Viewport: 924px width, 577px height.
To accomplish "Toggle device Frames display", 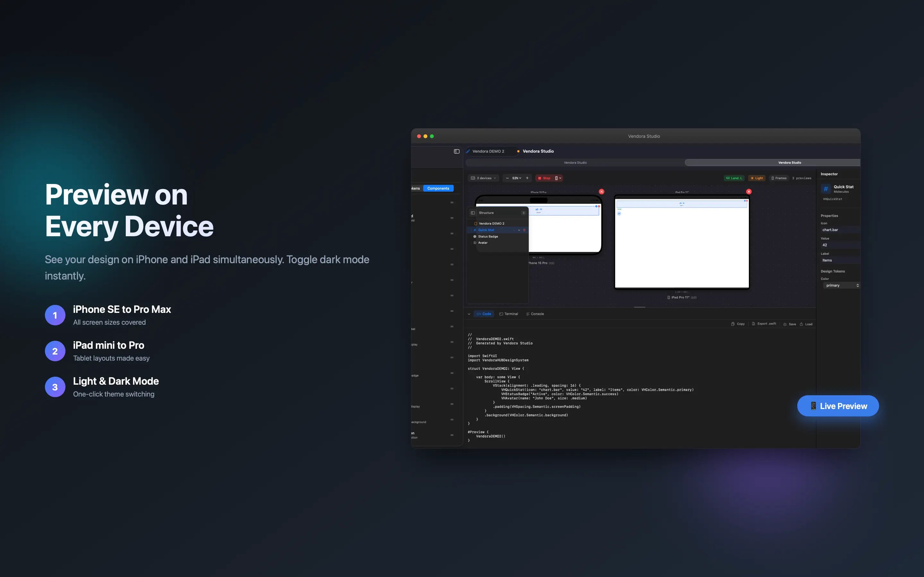I will coord(779,178).
